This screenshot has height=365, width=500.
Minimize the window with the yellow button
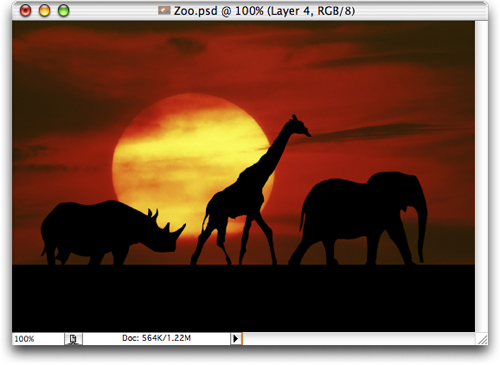click(44, 11)
